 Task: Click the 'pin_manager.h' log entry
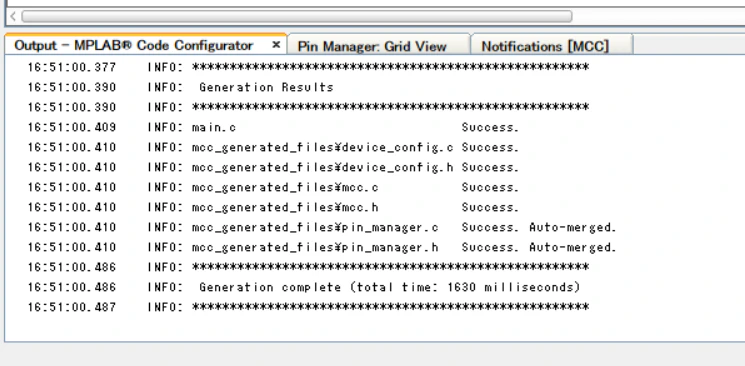point(322,247)
